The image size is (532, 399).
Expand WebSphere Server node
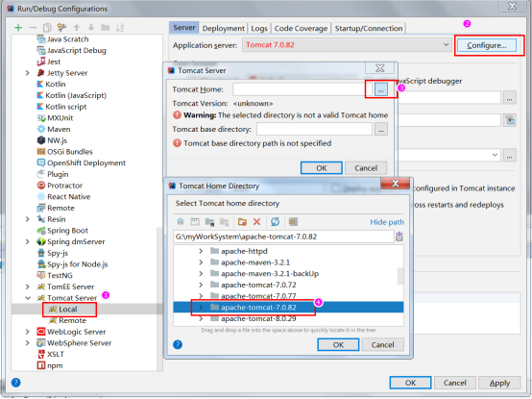point(28,343)
